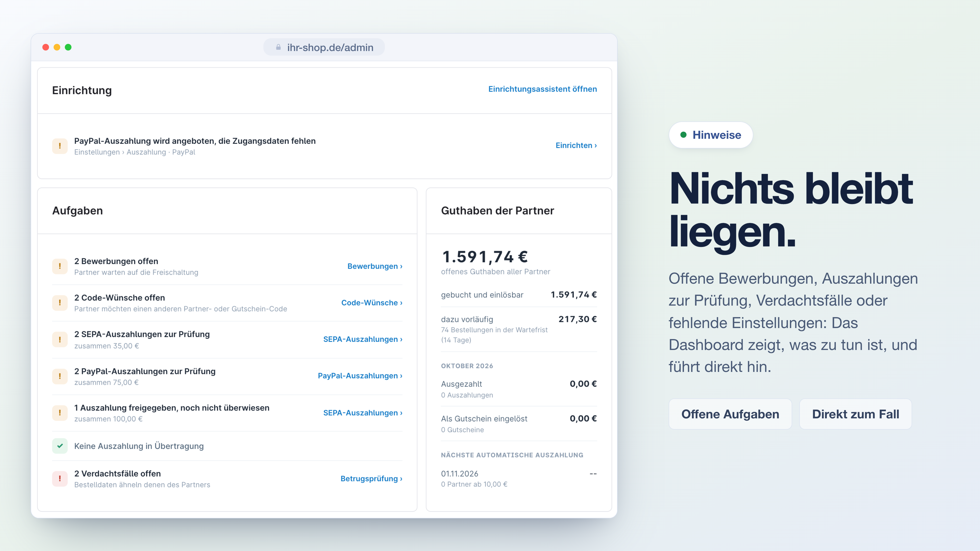The height and width of the screenshot is (551, 980).
Task: Click the '217,30 €' vorläufig amount
Action: coord(578,319)
